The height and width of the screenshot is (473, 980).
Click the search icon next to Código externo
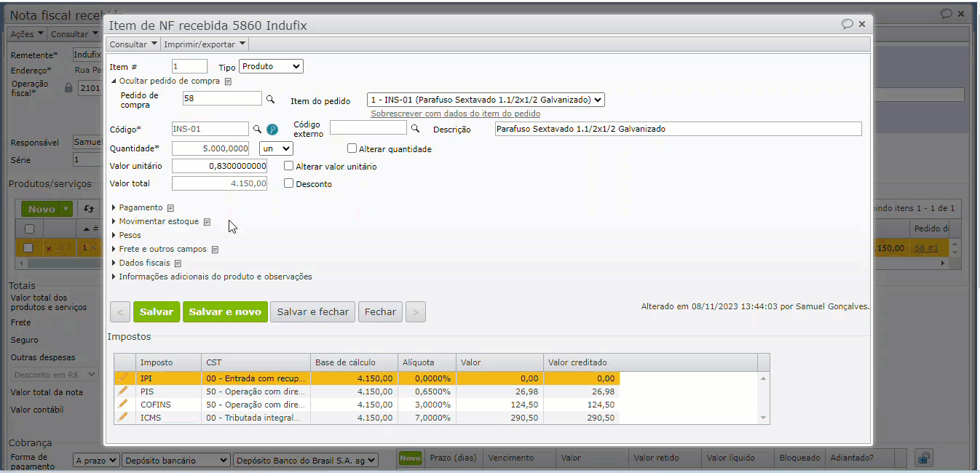(x=415, y=128)
